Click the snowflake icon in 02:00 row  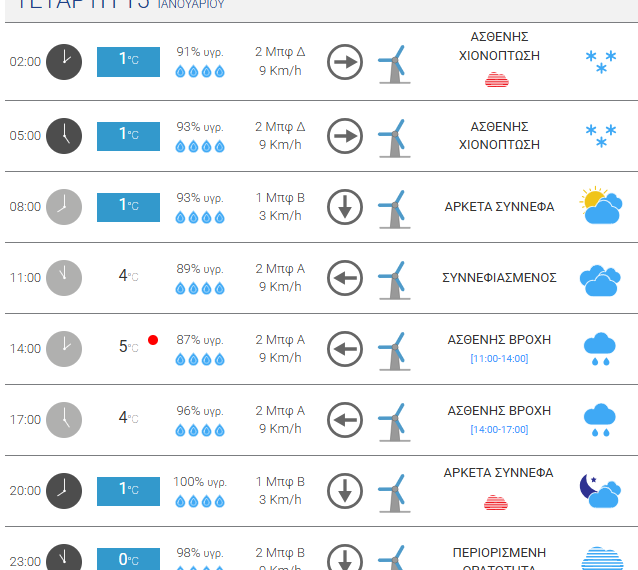(x=600, y=63)
